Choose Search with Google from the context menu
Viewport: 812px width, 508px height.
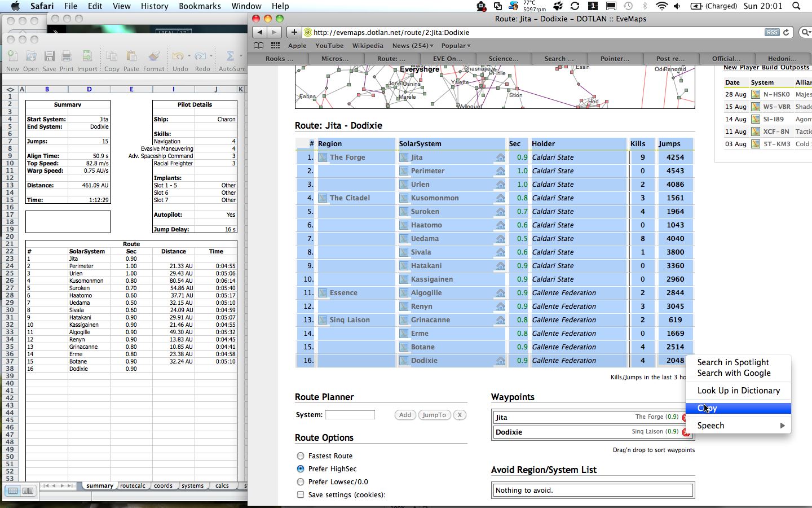pos(738,373)
